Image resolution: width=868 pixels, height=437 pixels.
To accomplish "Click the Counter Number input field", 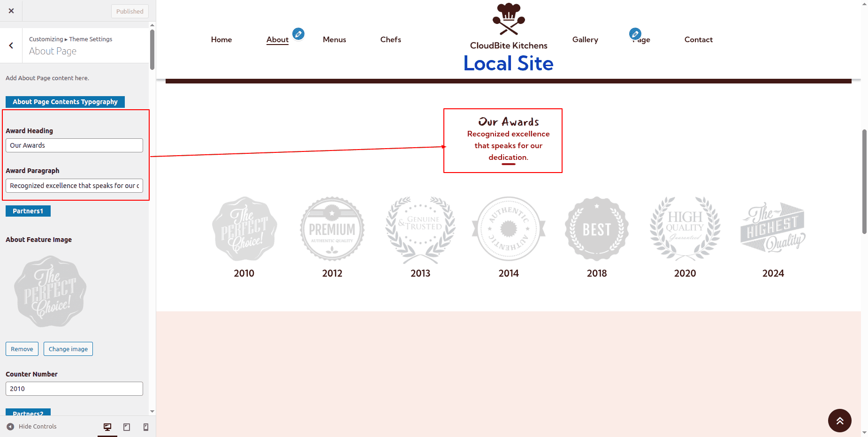I will [x=74, y=389].
